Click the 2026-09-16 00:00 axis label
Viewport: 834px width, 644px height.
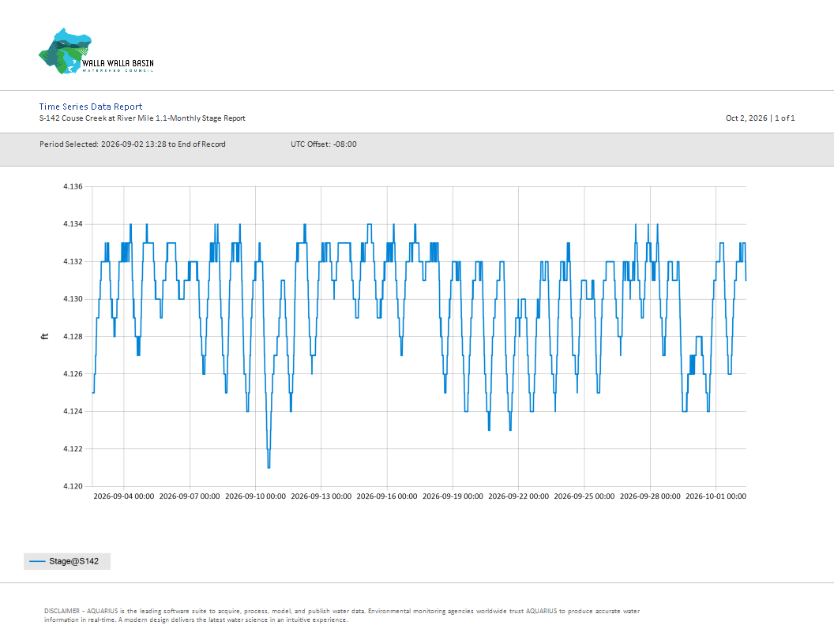[x=387, y=496]
